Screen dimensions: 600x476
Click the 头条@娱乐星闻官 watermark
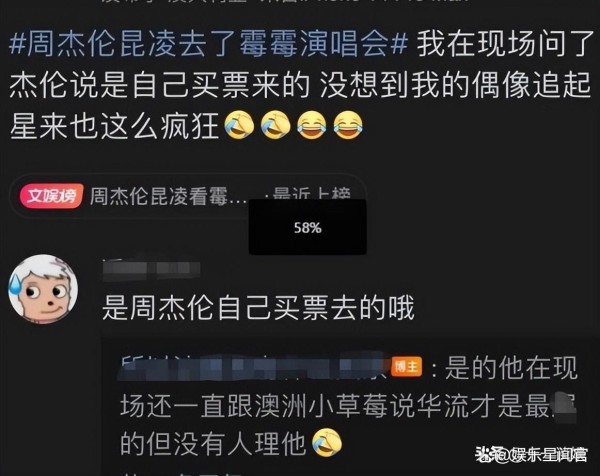click(x=532, y=455)
